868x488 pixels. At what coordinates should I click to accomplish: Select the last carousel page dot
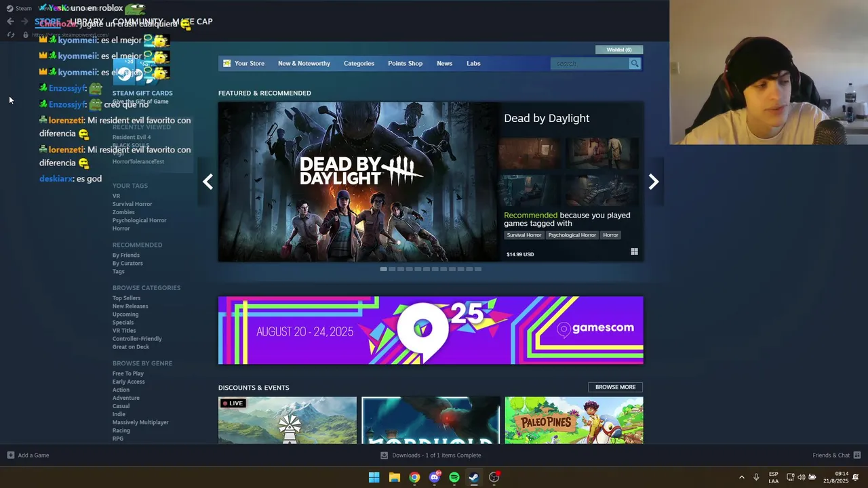[478, 269]
